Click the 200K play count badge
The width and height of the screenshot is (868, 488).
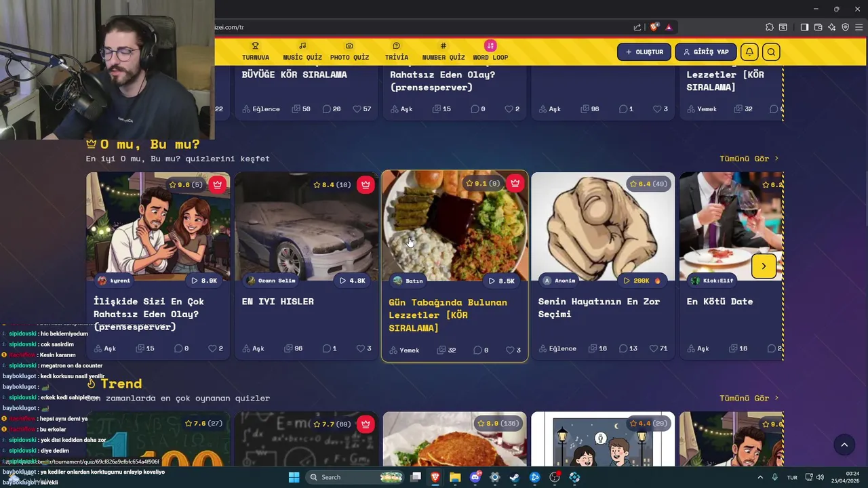[642, 281]
